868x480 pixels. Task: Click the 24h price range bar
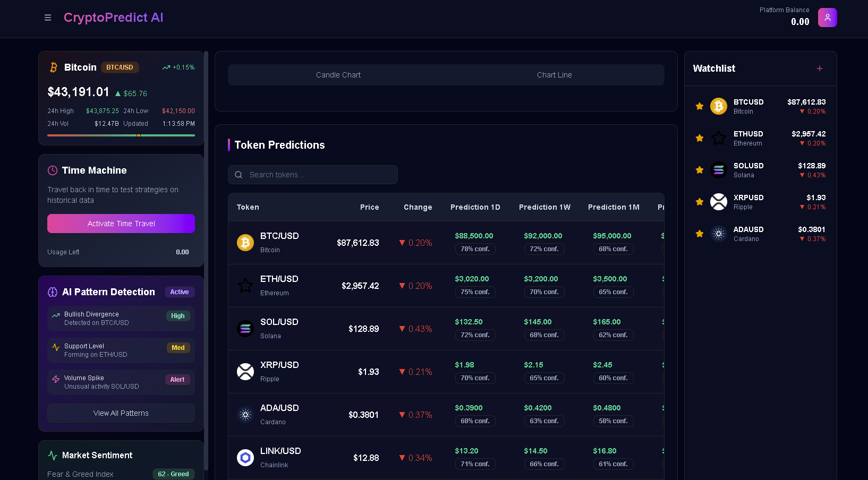click(121, 135)
